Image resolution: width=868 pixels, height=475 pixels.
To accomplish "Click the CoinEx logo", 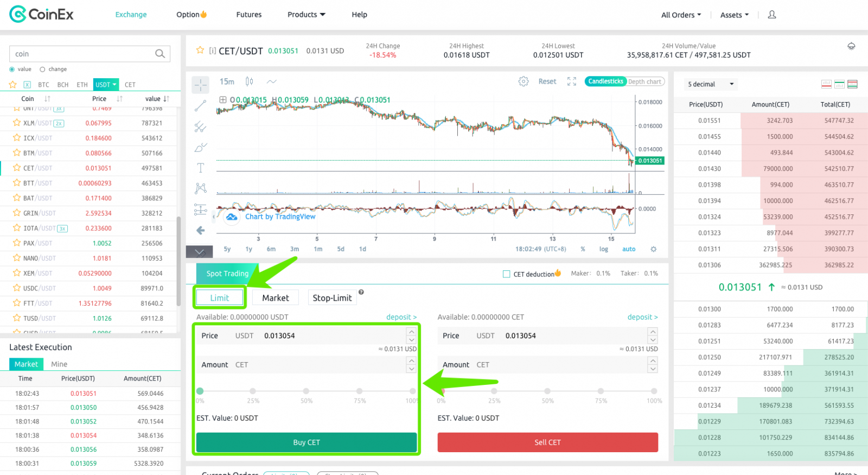I will pyautogui.click(x=41, y=14).
